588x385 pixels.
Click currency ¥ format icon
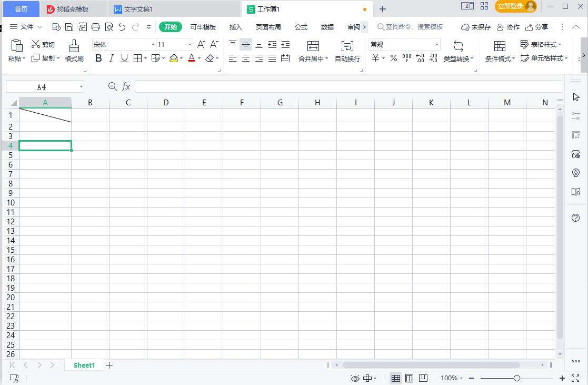tap(375, 58)
